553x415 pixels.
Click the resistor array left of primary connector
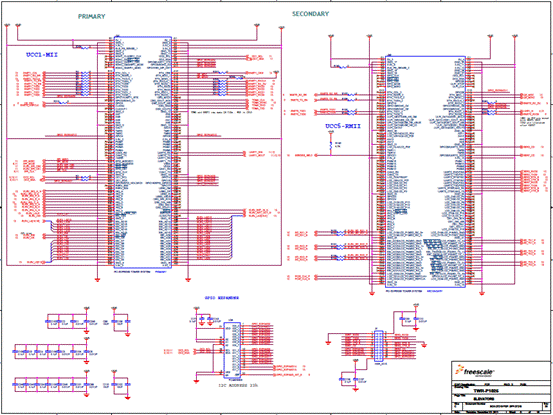point(85,83)
